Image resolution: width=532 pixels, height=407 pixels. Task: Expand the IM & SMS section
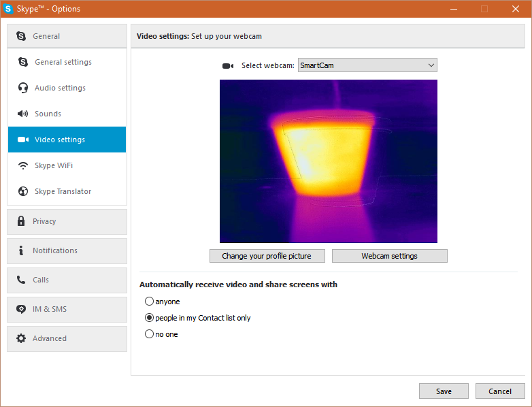point(67,310)
